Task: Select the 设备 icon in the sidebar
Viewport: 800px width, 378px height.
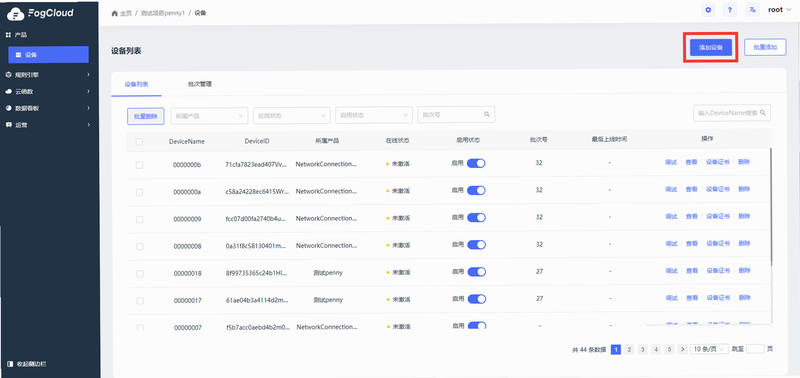Action: point(18,55)
